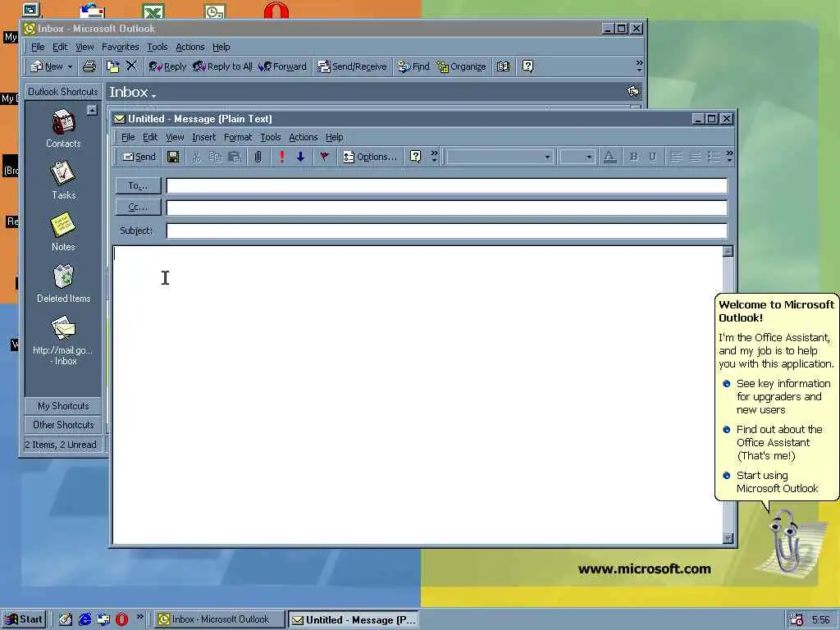The image size is (840, 630).
Task: Click the Windows Start button
Action: click(24, 619)
